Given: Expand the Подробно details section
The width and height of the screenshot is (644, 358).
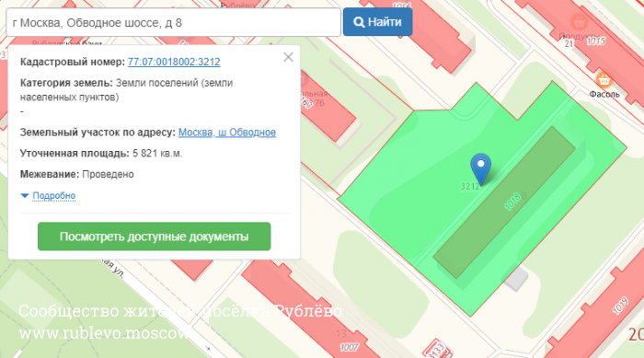Looking at the screenshot, I should (x=53, y=196).
